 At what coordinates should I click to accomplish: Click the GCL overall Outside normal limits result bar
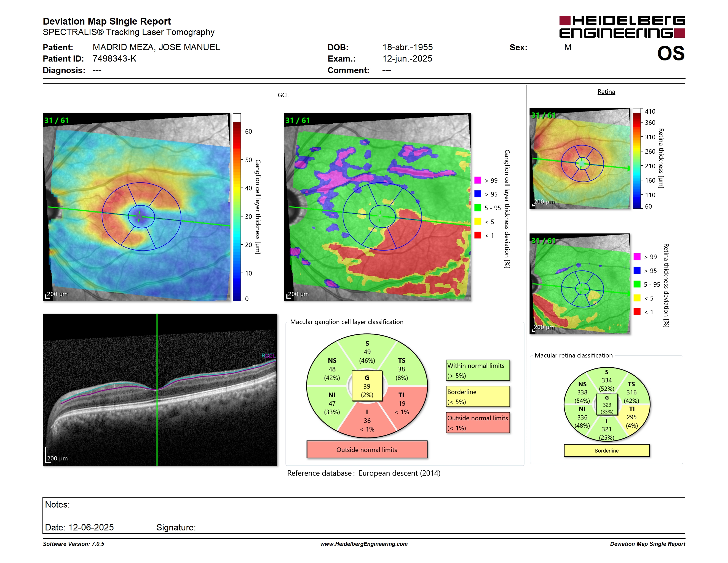point(367,450)
